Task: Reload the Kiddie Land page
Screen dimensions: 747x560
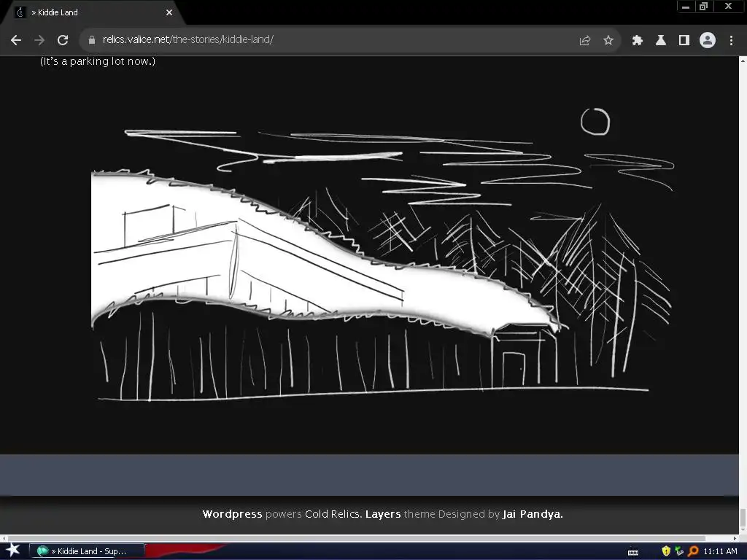Action: pyautogui.click(x=63, y=40)
